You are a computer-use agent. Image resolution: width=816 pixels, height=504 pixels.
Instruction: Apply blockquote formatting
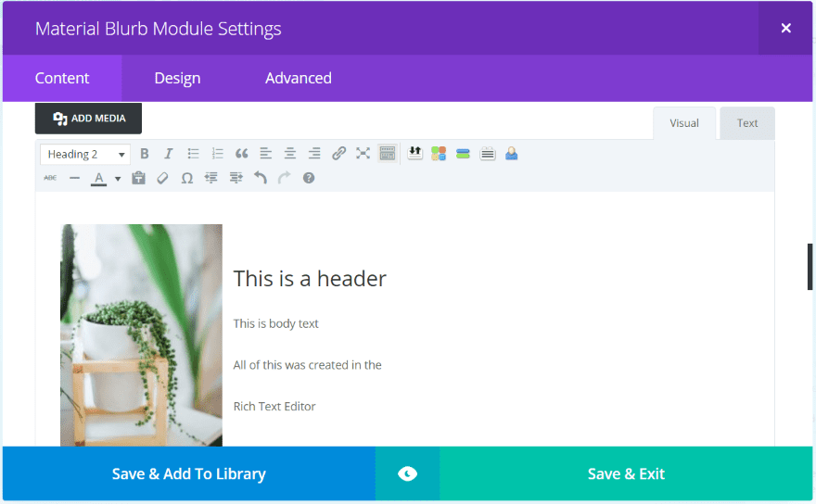tap(241, 154)
